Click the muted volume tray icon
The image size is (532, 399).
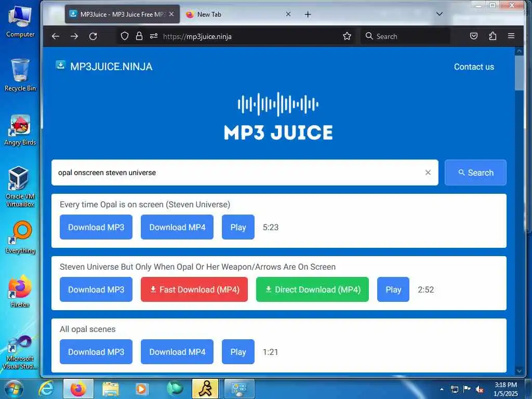click(480, 390)
